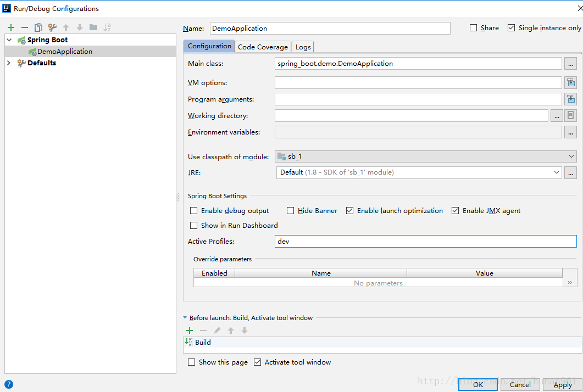Viewport: 583px width, 392px height.
Task: Open the JRE dropdown list
Action: coord(556,172)
